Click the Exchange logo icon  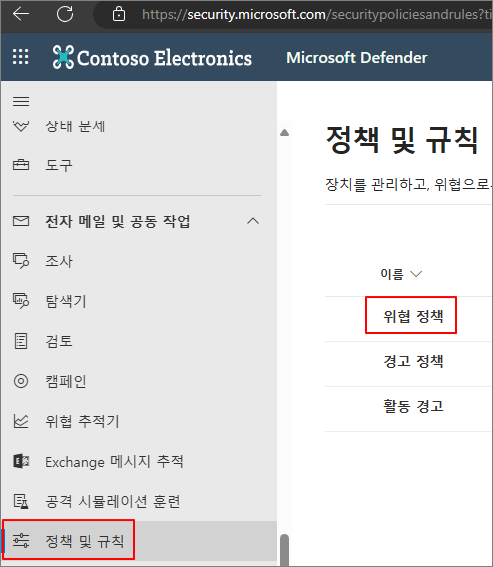point(21,461)
